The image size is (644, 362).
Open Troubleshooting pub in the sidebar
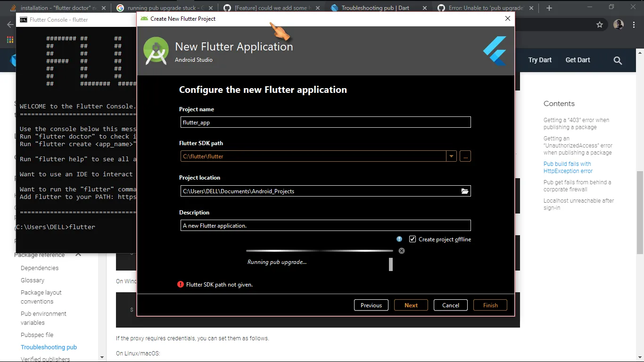(x=49, y=347)
